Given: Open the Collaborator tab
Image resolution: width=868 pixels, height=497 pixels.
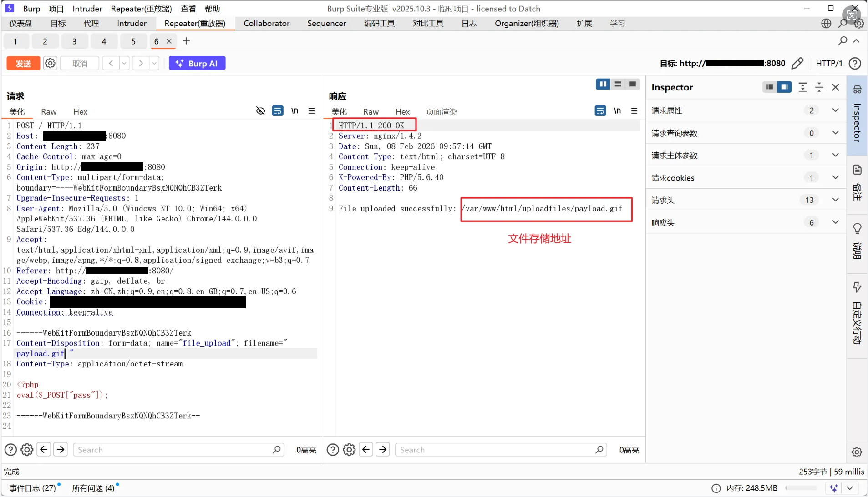Looking at the screenshot, I should (266, 23).
